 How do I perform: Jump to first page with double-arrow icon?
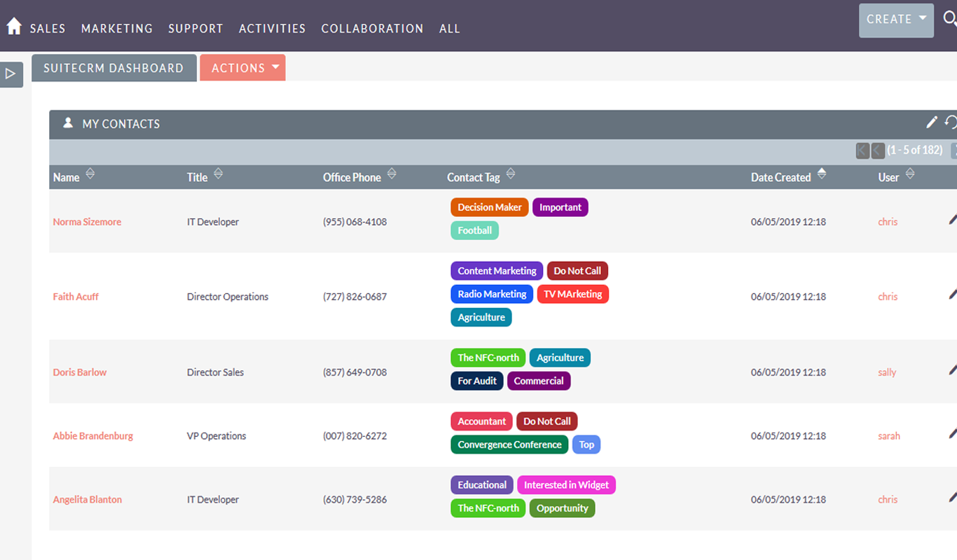coord(862,150)
